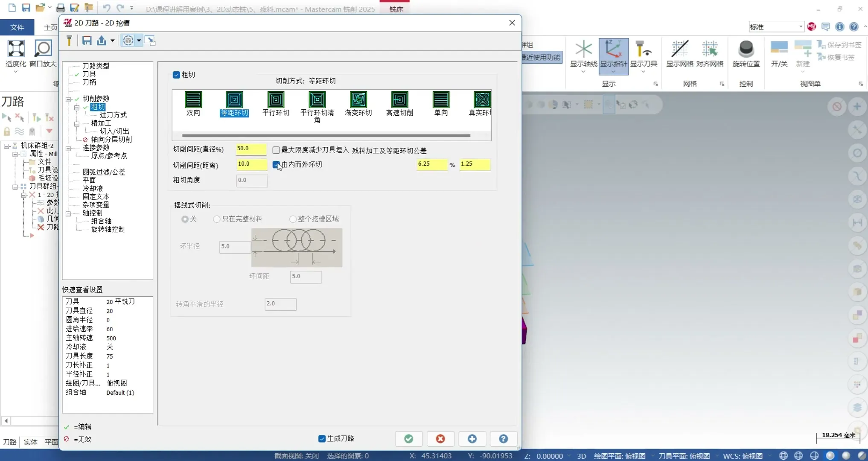Image resolution: width=868 pixels, height=461 pixels.
Task: Click the 对齐网格 icon
Action: pos(710,51)
